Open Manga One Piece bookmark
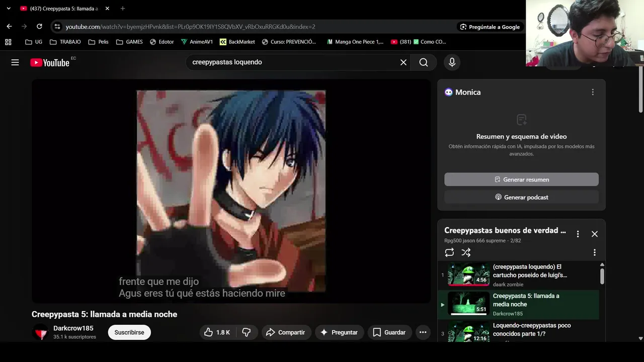The image size is (644, 362). point(355,42)
